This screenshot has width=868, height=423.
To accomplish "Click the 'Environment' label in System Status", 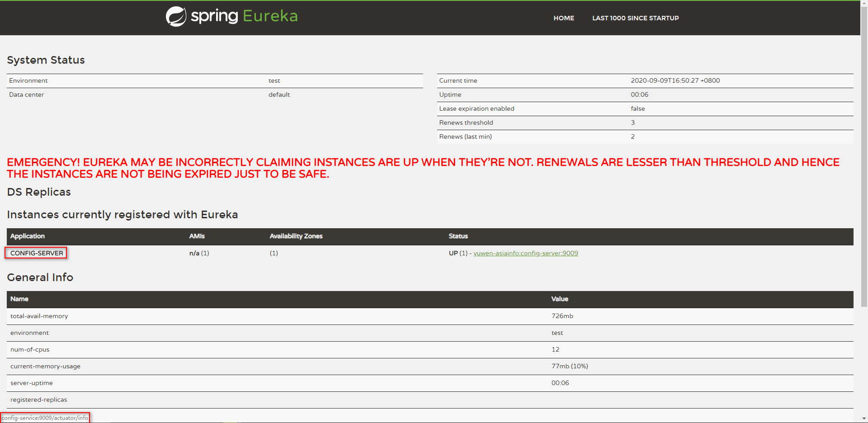I will 28,80.
